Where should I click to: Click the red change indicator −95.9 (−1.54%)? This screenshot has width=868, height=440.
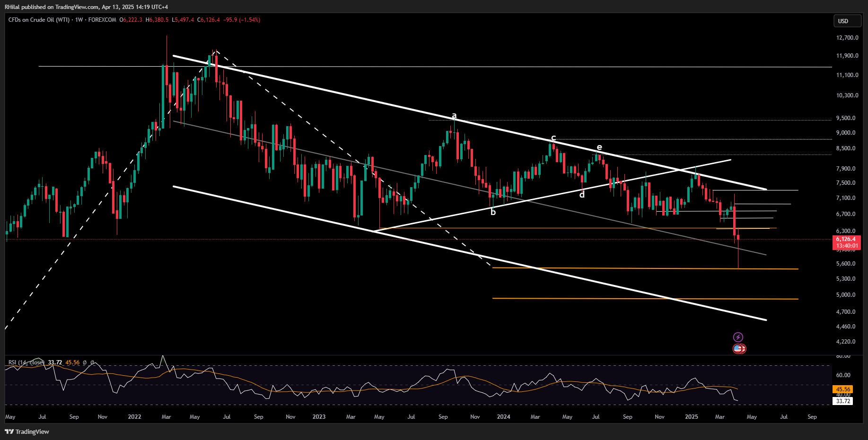(x=243, y=20)
